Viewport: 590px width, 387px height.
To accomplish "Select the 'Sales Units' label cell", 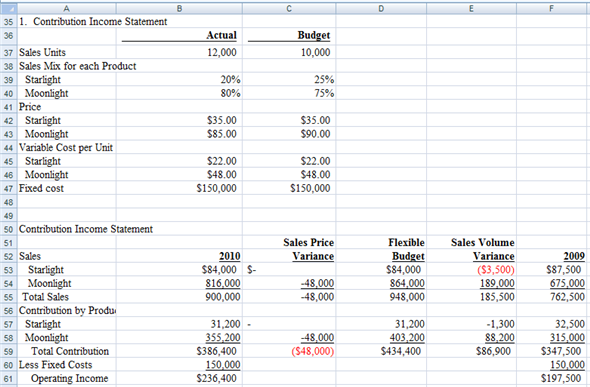I will point(42,52).
